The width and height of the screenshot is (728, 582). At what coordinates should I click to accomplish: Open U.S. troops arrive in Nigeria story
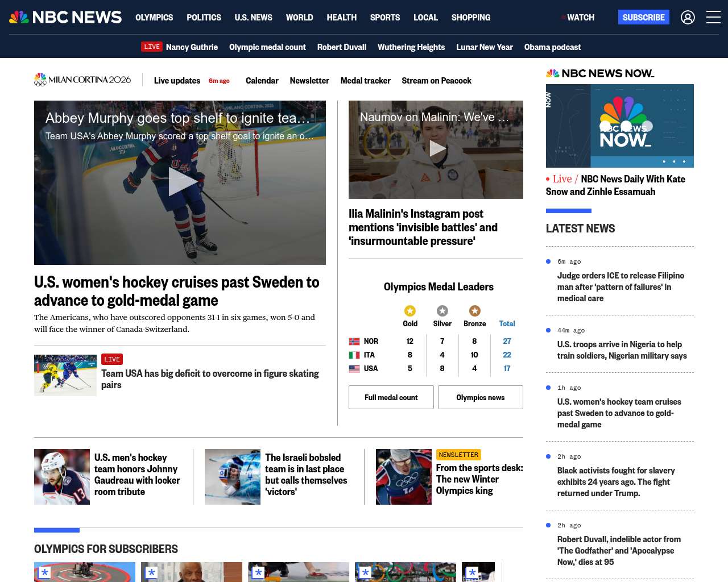click(x=622, y=350)
